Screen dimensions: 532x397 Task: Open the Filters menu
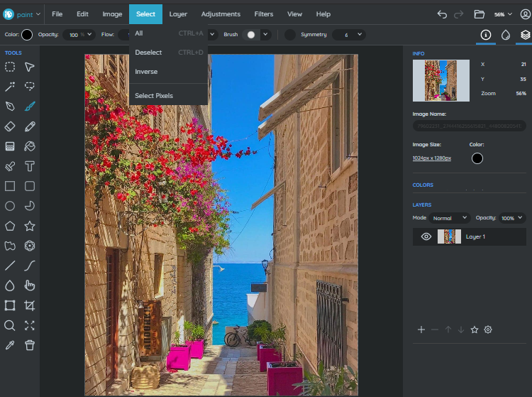point(263,14)
